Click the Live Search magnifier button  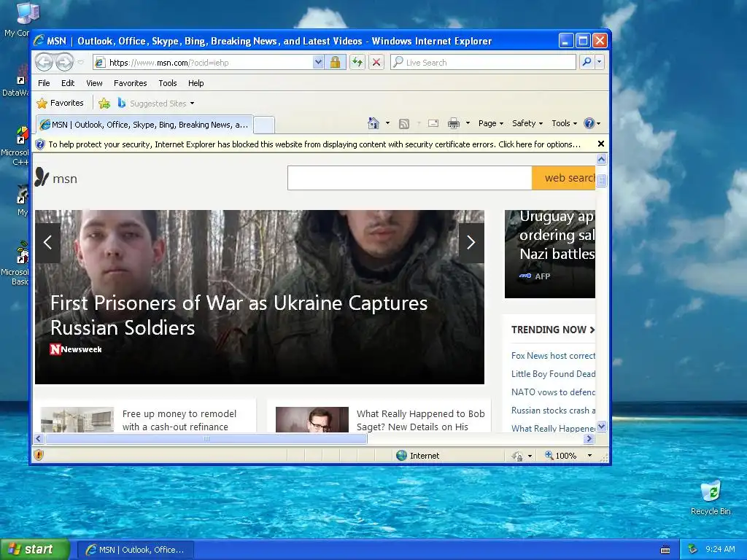pos(587,63)
